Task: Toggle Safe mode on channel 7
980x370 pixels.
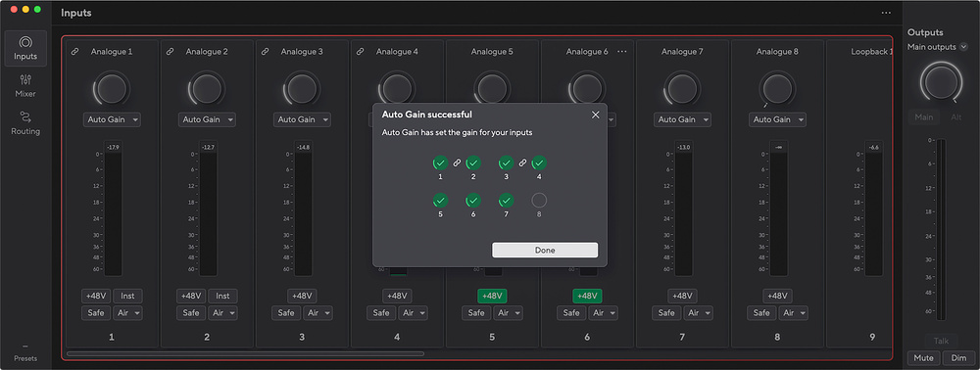Action: [x=666, y=312]
